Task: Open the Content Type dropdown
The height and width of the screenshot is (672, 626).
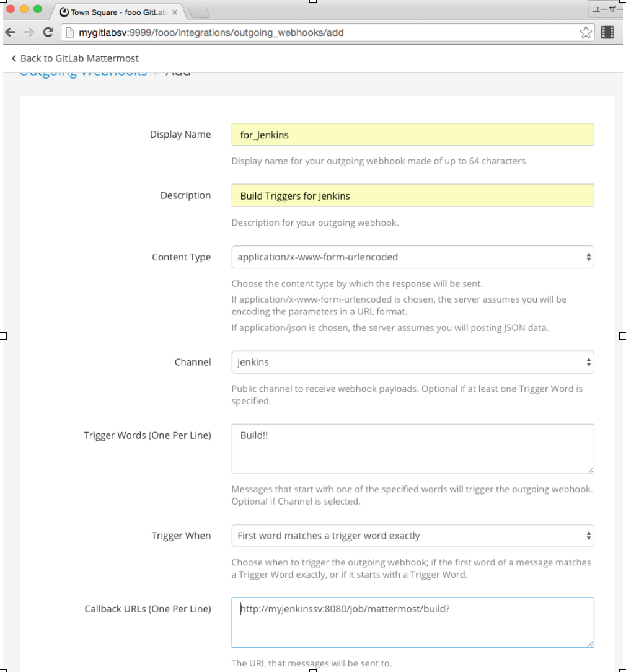Action: [412, 257]
